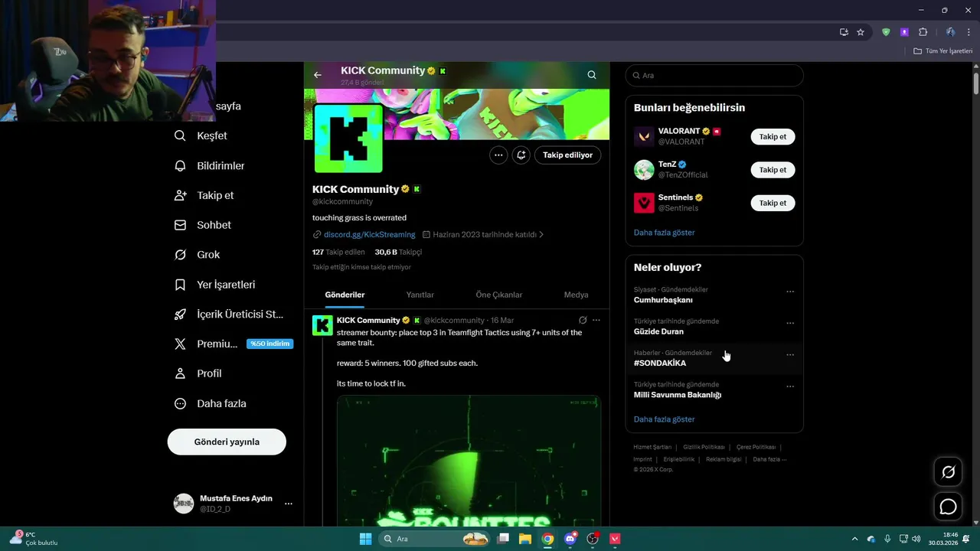
Task: Follow Sentinels with Takip et
Action: (773, 203)
